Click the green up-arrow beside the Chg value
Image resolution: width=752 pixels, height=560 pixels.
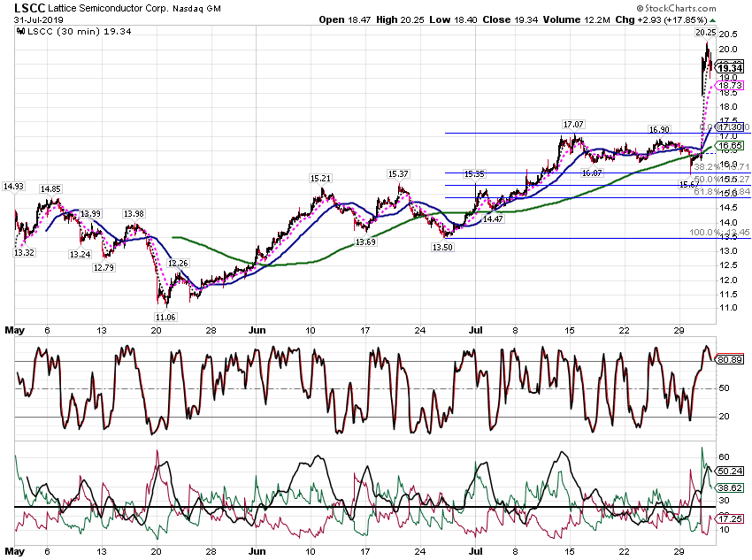point(713,20)
